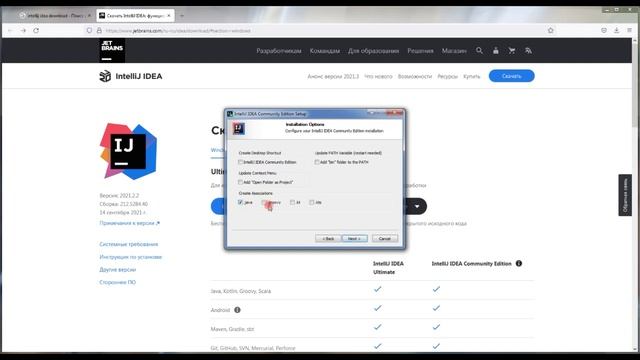Bookmark page with the star icon
Viewport: 640px width, 360px height.
(x=551, y=31)
